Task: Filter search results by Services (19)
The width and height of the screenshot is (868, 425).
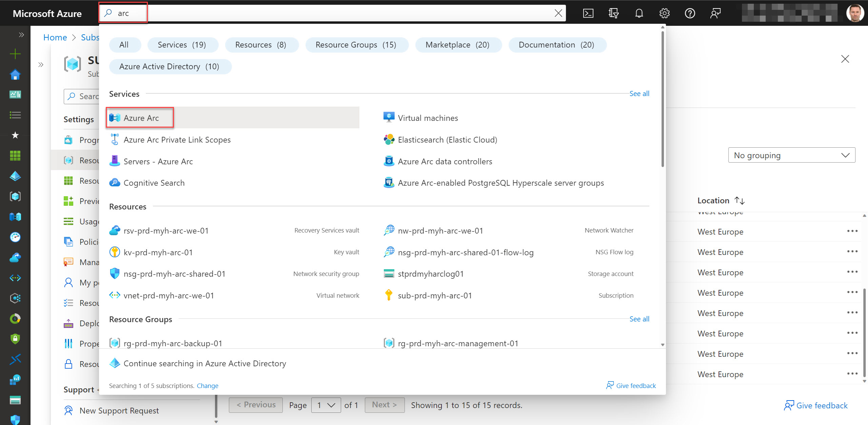Action: 183,44
